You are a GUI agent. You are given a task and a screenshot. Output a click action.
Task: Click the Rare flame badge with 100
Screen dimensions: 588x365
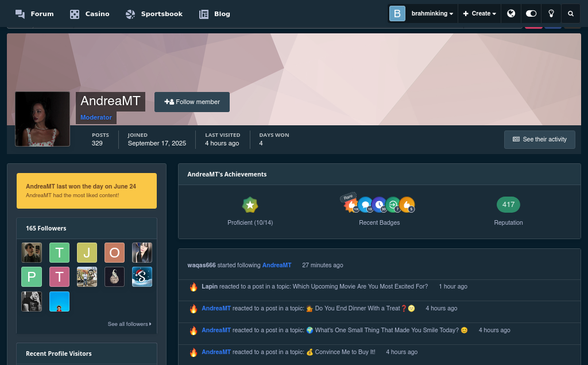point(351,205)
